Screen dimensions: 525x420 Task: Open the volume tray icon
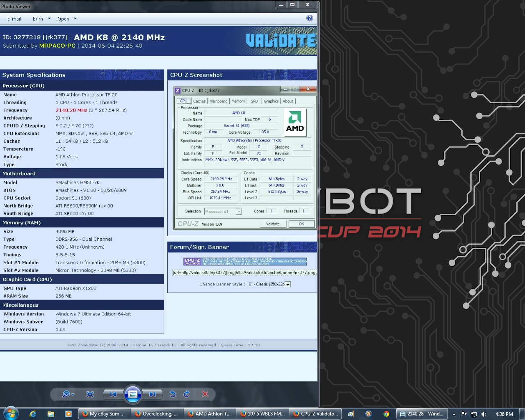[x=484, y=414]
